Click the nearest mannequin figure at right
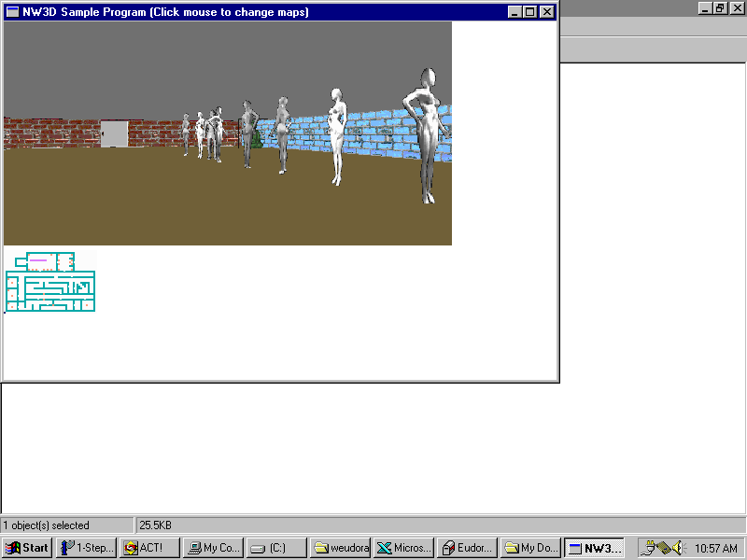The height and width of the screenshot is (560, 747). 428,135
